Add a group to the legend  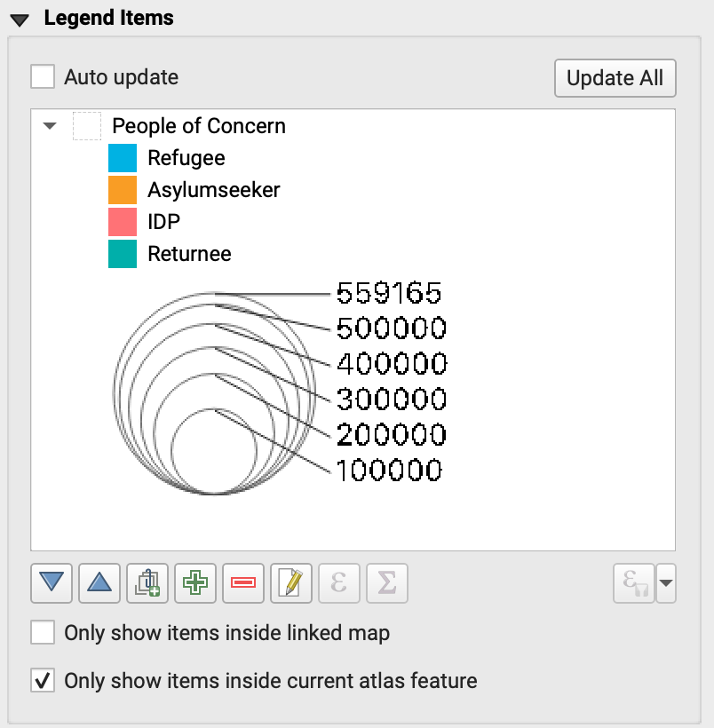[x=147, y=583]
